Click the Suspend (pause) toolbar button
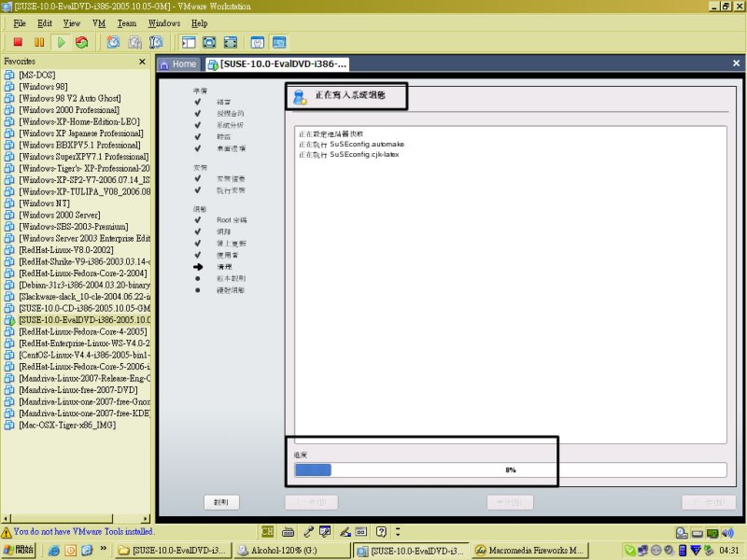The image size is (747, 560). [x=39, y=42]
